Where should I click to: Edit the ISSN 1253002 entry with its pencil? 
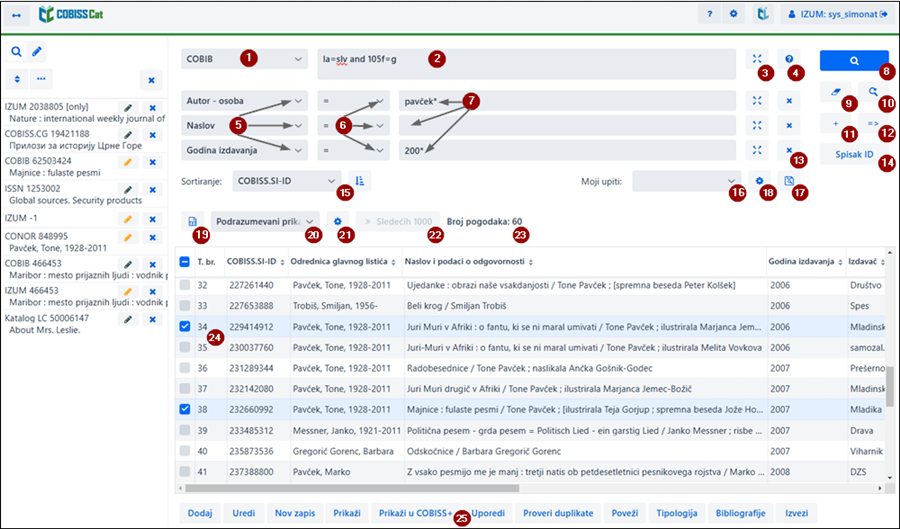pyautogui.click(x=128, y=189)
